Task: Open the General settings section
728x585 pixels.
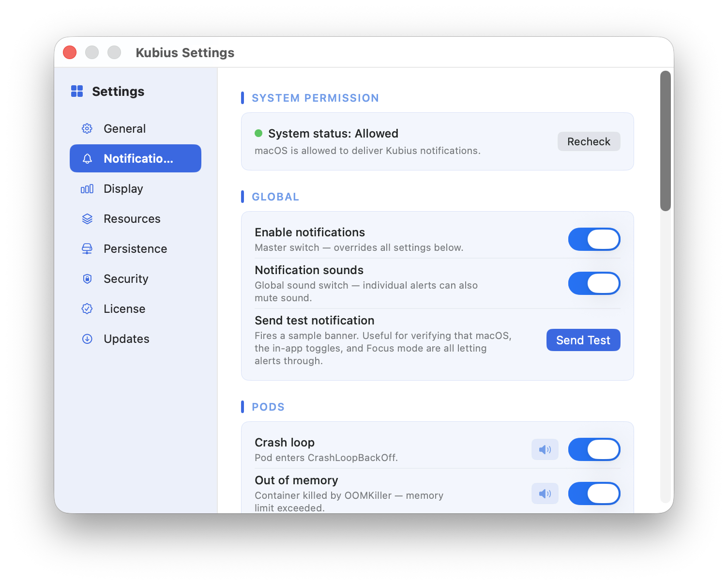Action: tap(136, 128)
